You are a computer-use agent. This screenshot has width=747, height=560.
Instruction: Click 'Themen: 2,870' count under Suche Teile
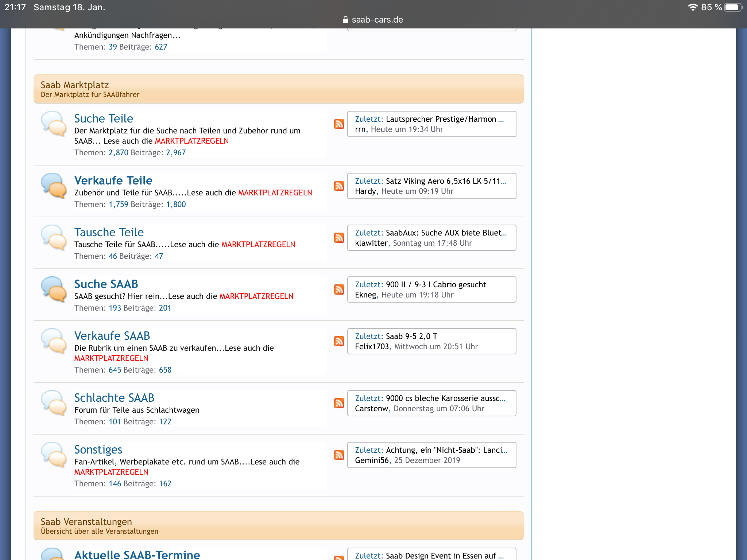click(101, 153)
